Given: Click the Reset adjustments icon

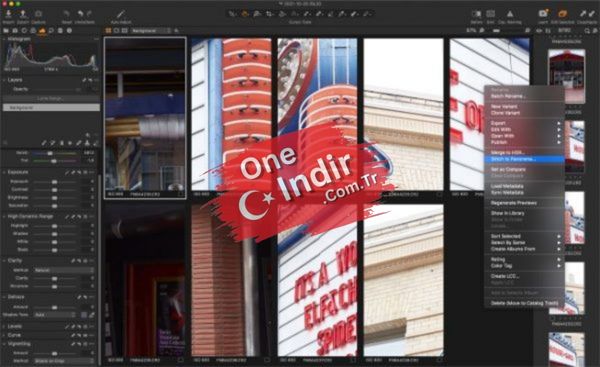Looking at the screenshot, I should (x=67, y=14).
